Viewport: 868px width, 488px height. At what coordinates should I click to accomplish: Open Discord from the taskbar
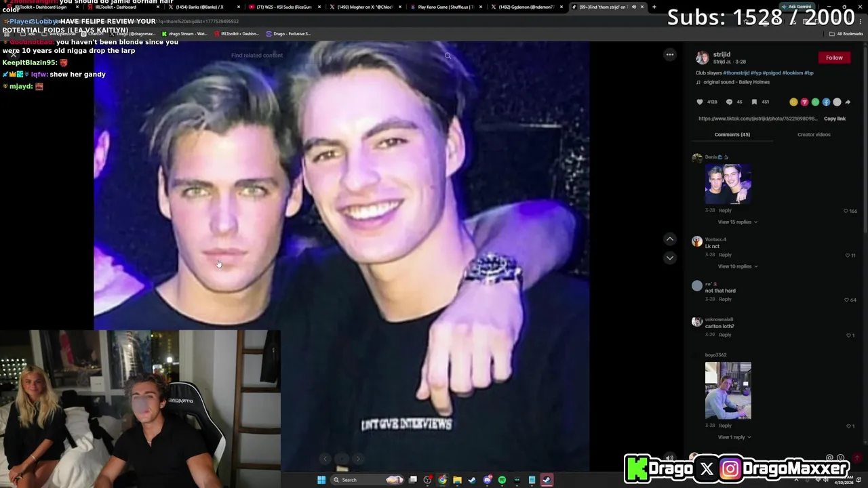pos(487,480)
